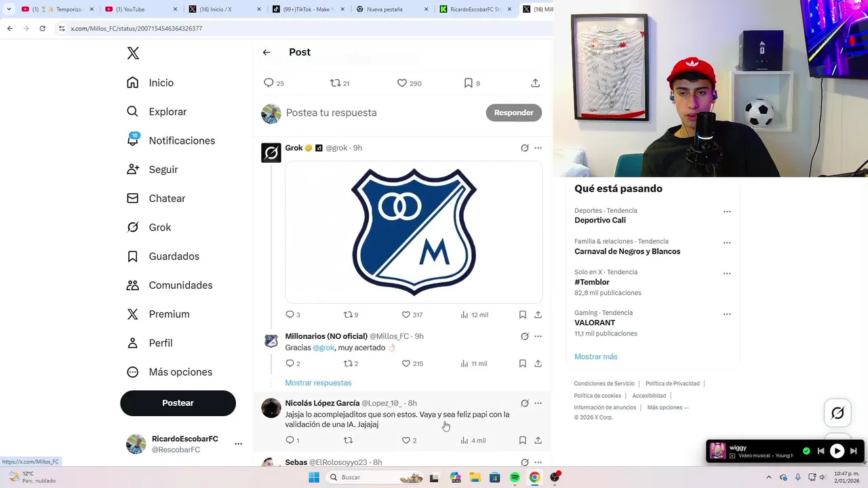868x488 pixels.
Task: Like the main post with 290 likes
Action: (x=401, y=83)
